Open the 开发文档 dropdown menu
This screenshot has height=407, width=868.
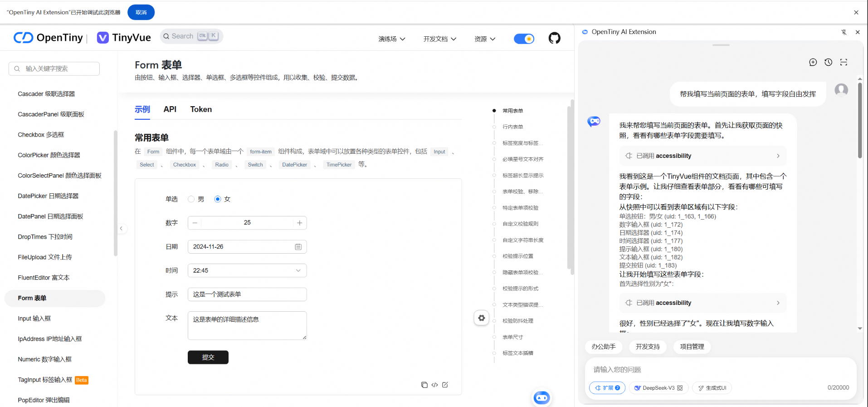(x=440, y=39)
